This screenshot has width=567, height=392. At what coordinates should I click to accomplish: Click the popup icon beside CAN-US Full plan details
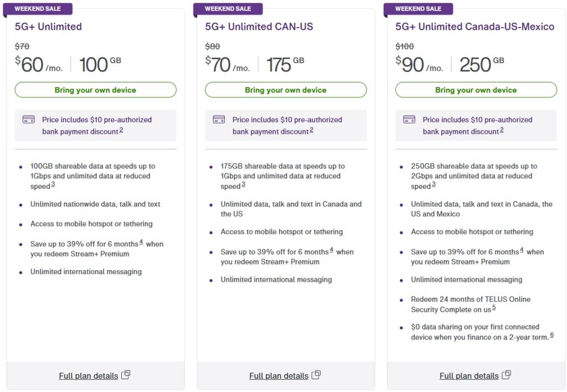pyautogui.click(x=316, y=375)
